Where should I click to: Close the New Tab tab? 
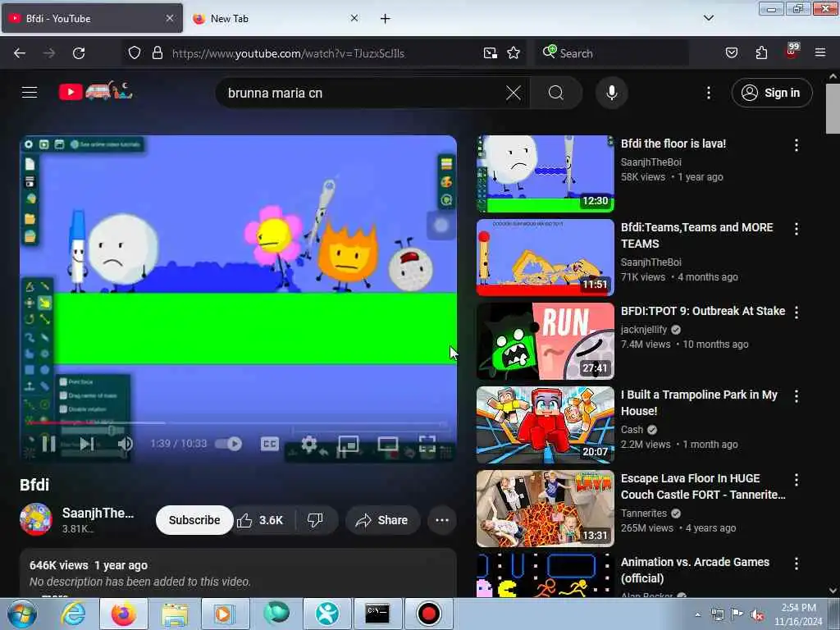pyautogui.click(x=354, y=18)
